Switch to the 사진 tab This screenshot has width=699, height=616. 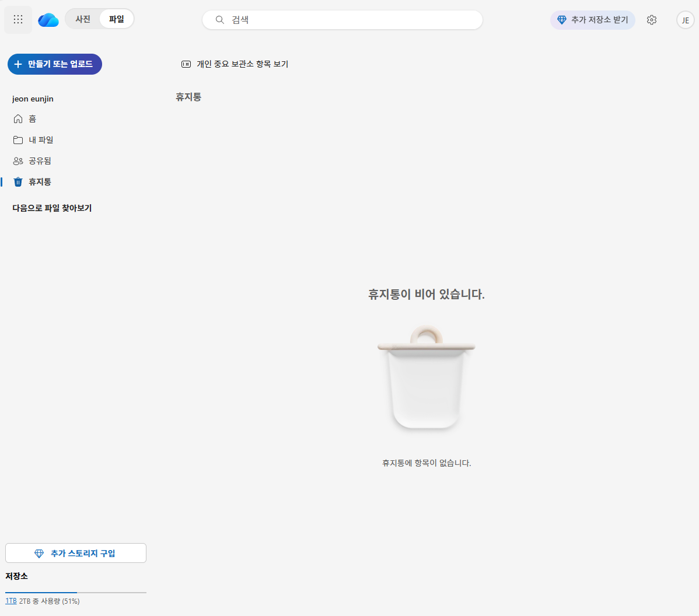pos(83,19)
